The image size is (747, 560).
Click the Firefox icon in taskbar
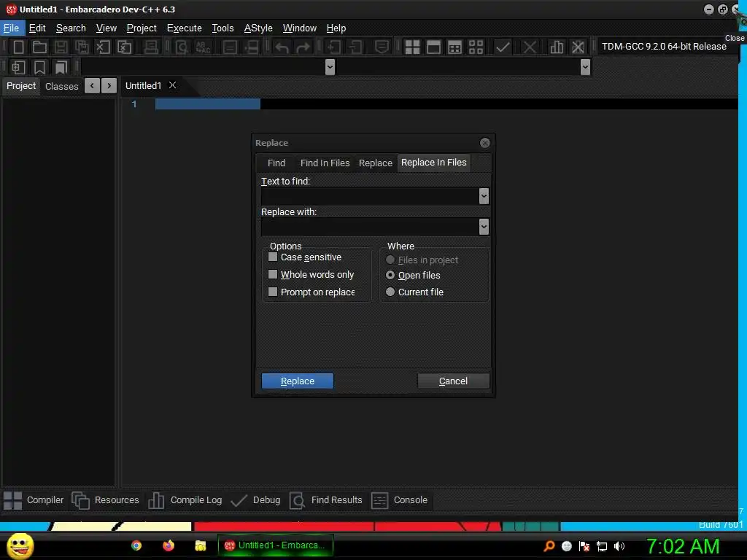pyautogui.click(x=169, y=545)
